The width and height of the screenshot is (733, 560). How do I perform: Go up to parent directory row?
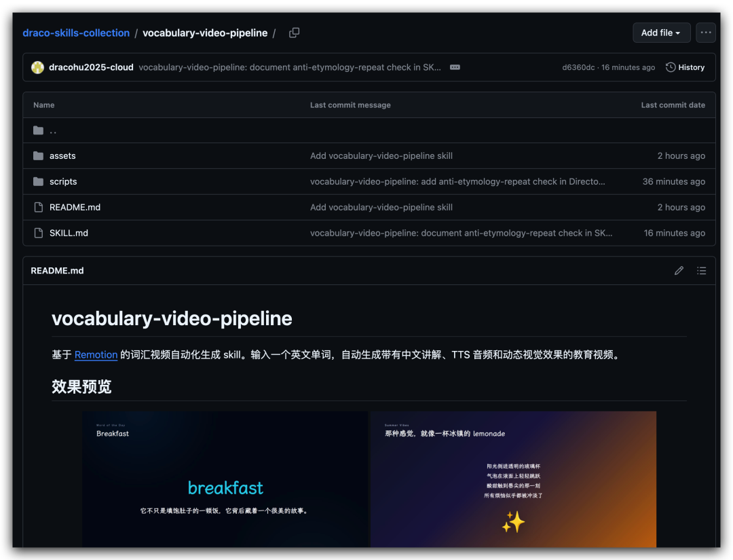[53, 130]
